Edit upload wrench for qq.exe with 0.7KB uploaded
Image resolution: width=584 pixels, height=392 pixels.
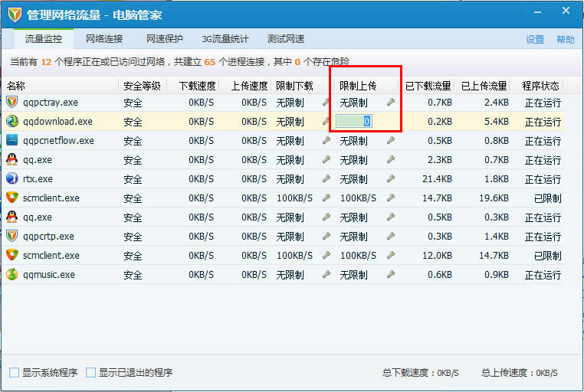pyautogui.click(x=391, y=159)
